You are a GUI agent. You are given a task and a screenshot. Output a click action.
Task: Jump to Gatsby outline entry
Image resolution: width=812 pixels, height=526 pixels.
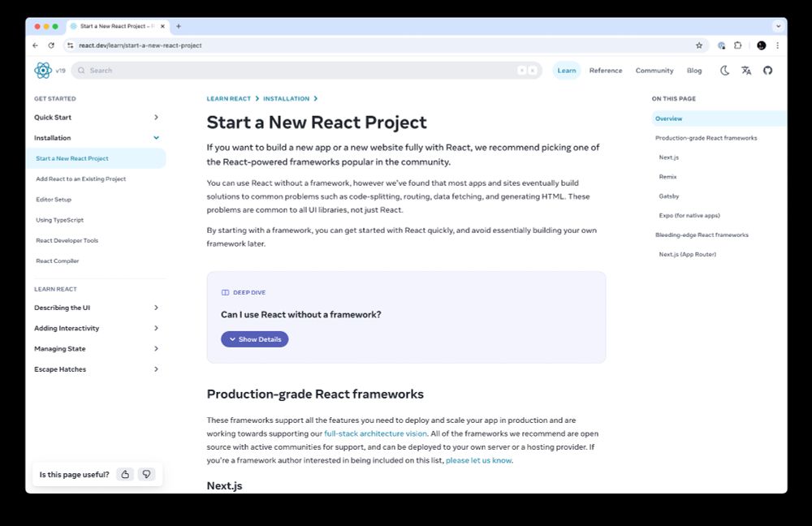(668, 196)
